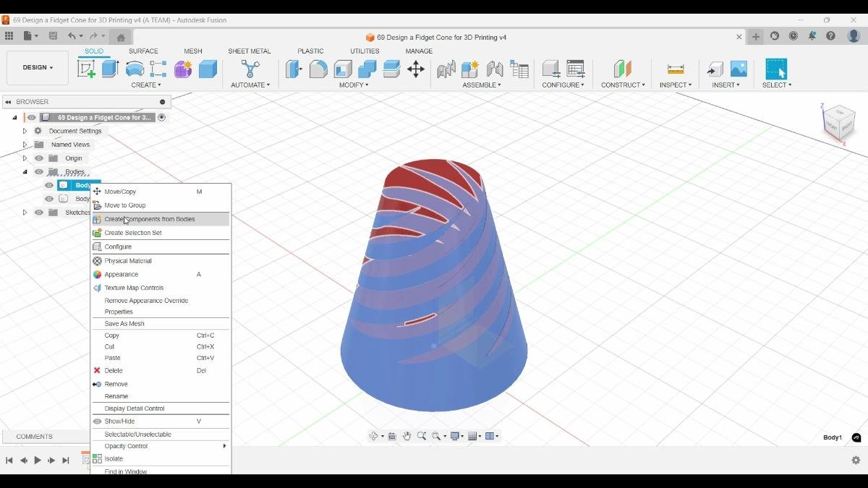Click the Pan hand icon in navigation bar
868x488 pixels.
coord(407,436)
